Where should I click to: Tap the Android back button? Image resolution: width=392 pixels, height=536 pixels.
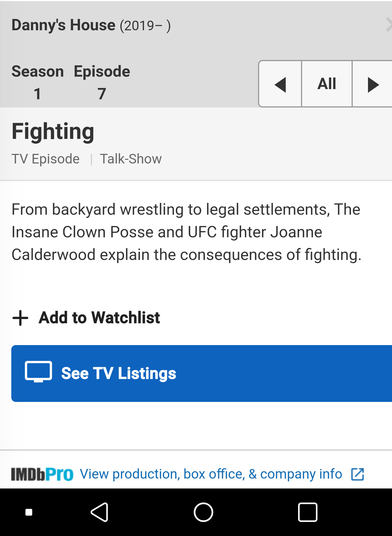[x=100, y=512]
